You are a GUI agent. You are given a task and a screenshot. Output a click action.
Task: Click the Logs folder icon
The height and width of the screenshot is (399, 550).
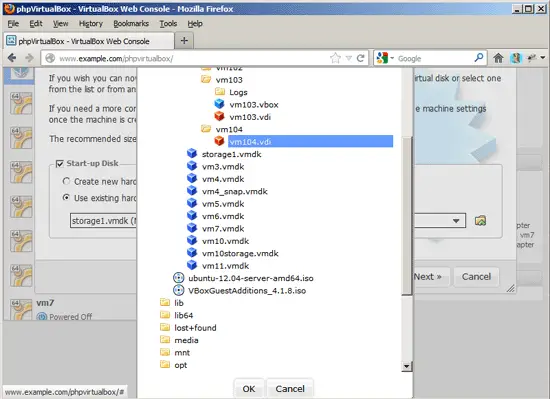click(x=220, y=92)
